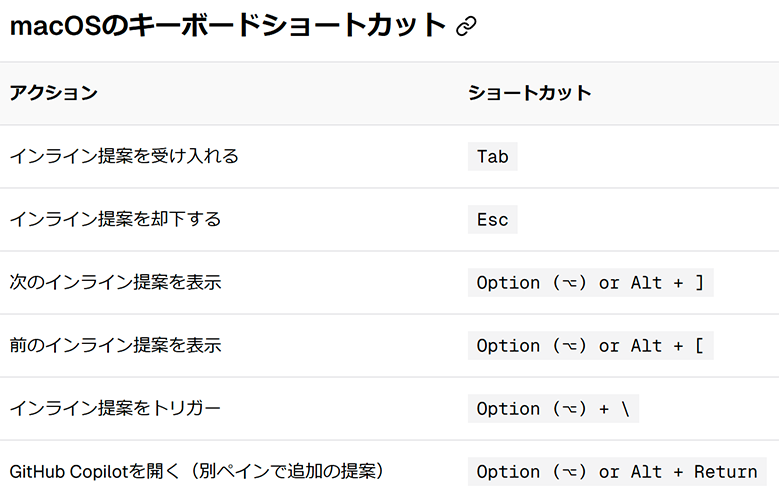Select インライン提案を却下する row text

point(115,219)
